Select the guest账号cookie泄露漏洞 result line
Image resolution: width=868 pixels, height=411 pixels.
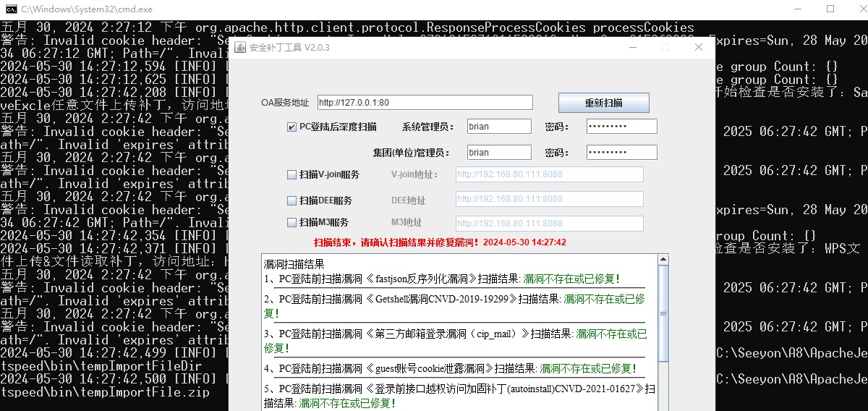[x=450, y=368]
